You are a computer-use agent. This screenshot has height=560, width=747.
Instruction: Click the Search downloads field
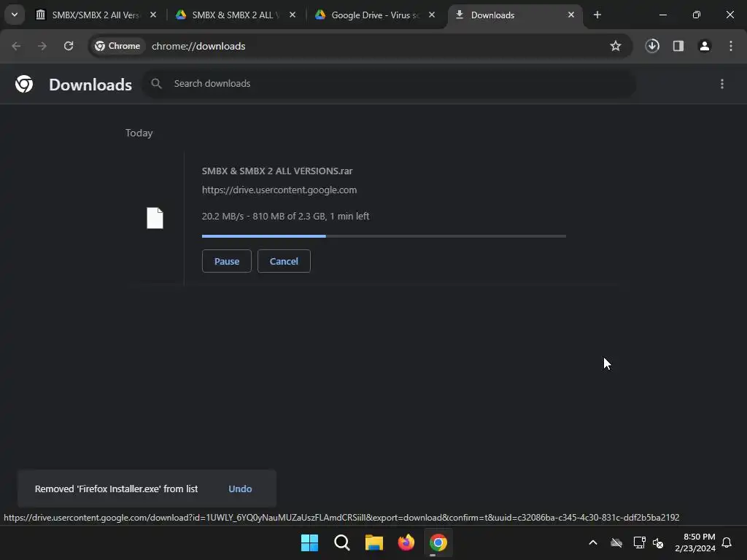tap(390, 84)
